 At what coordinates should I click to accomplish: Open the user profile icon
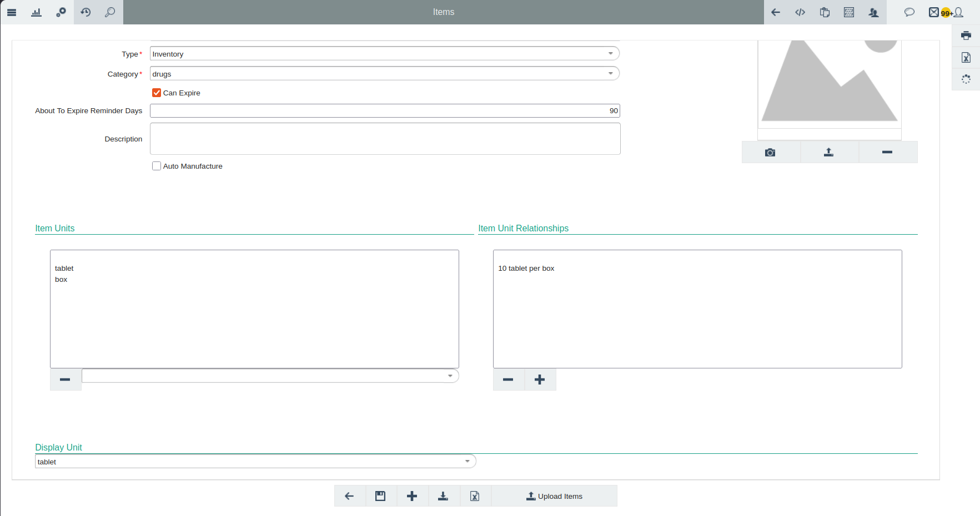coord(958,12)
